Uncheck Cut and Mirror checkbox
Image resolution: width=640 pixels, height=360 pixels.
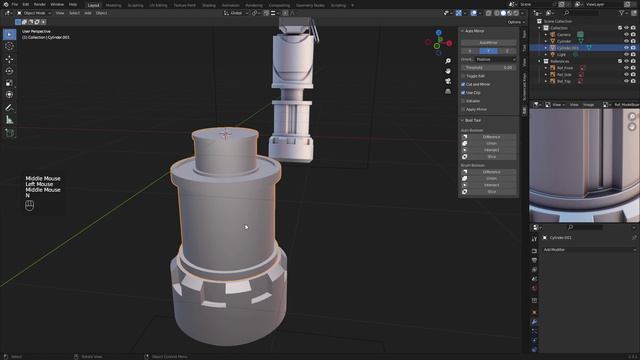tap(463, 84)
